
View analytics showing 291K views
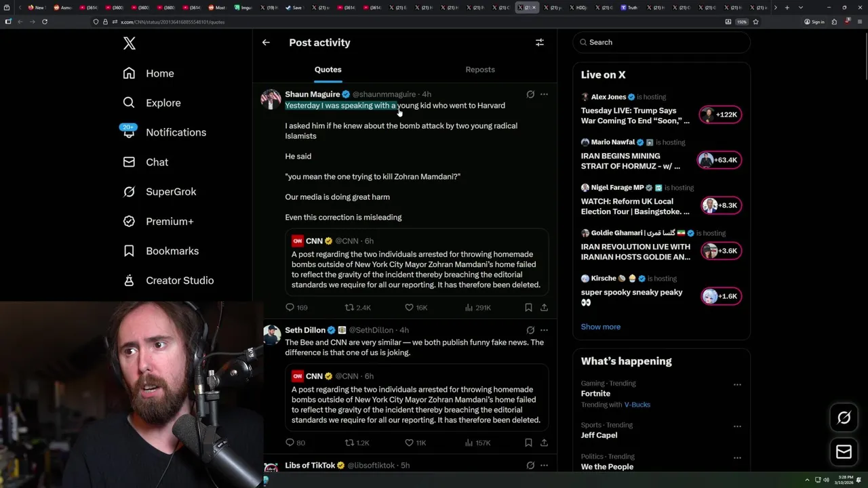point(477,308)
